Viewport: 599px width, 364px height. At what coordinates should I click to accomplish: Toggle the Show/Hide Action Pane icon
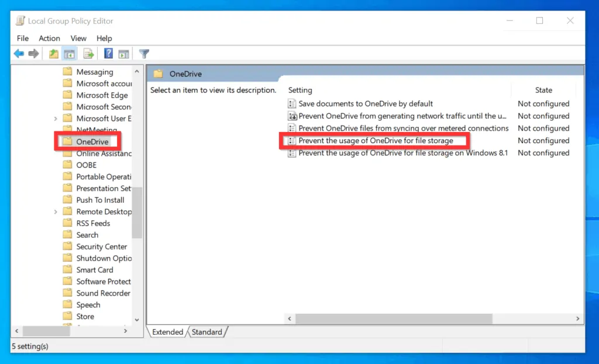pyautogui.click(x=124, y=53)
